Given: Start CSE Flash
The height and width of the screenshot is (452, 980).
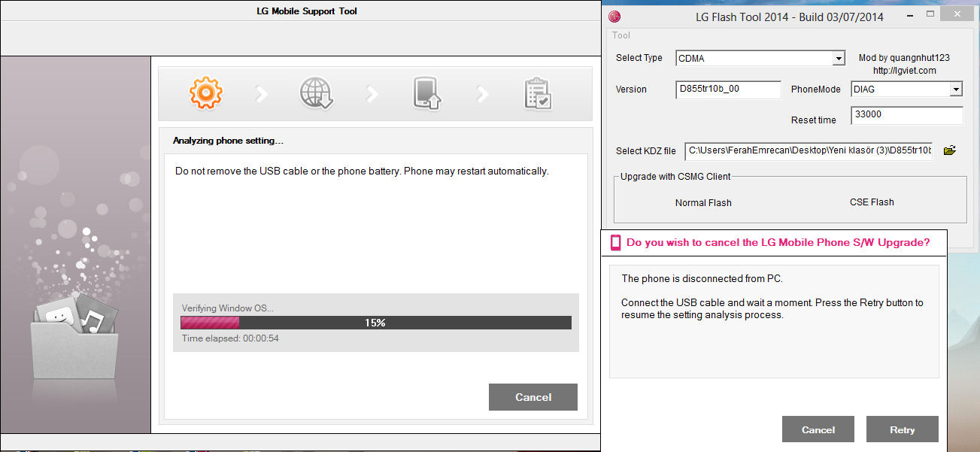Looking at the screenshot, I should click(872, 202).
